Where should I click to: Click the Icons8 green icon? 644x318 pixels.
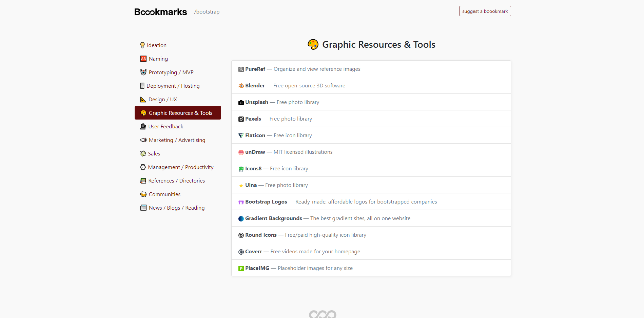coord(241,169)
